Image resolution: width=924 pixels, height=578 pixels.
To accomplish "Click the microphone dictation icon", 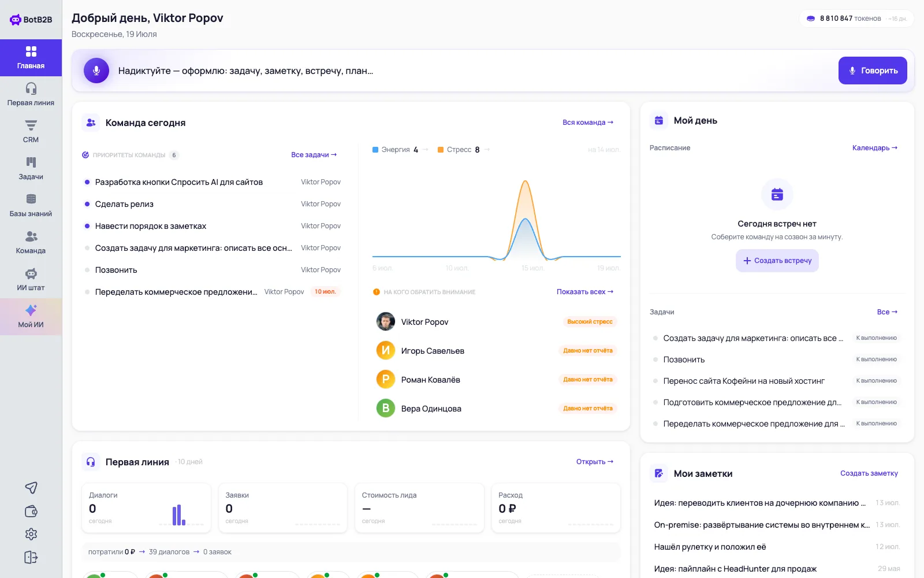I will pyautogui.click(x=96, y=71).
